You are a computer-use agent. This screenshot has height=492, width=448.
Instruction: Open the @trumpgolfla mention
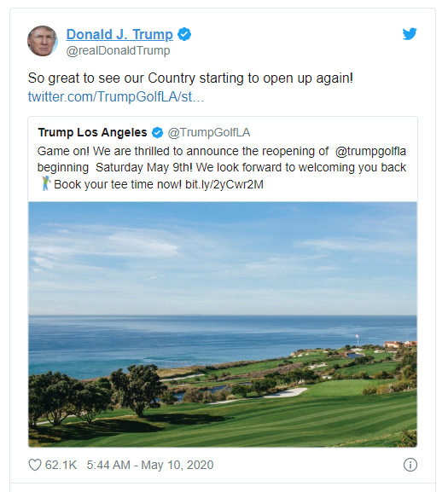pyautogui.click(x=370, y=151)
